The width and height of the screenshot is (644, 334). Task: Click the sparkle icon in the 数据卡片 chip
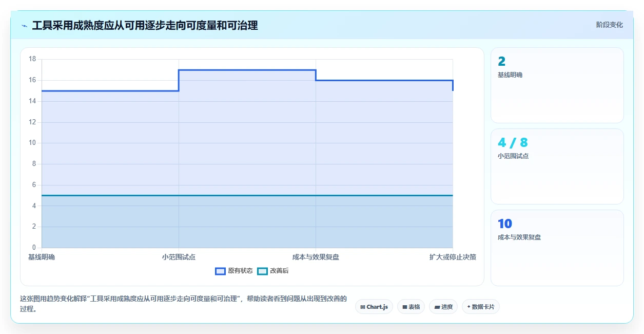[469, 307]
